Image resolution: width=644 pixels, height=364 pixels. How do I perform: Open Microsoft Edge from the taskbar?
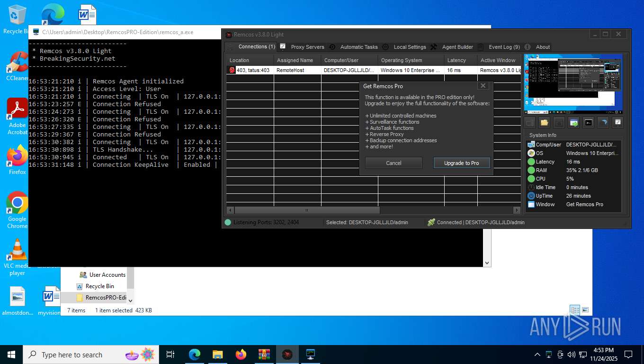(195, 355)
